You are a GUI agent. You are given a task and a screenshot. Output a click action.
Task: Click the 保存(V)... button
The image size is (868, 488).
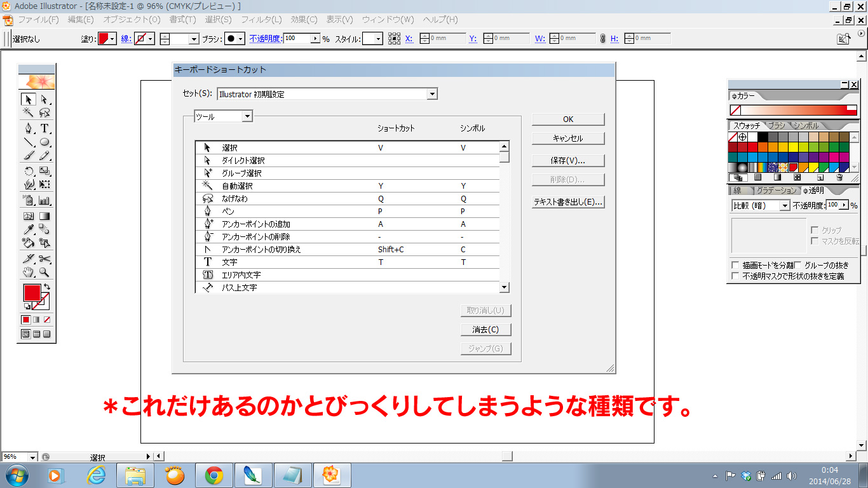(568, 161)
